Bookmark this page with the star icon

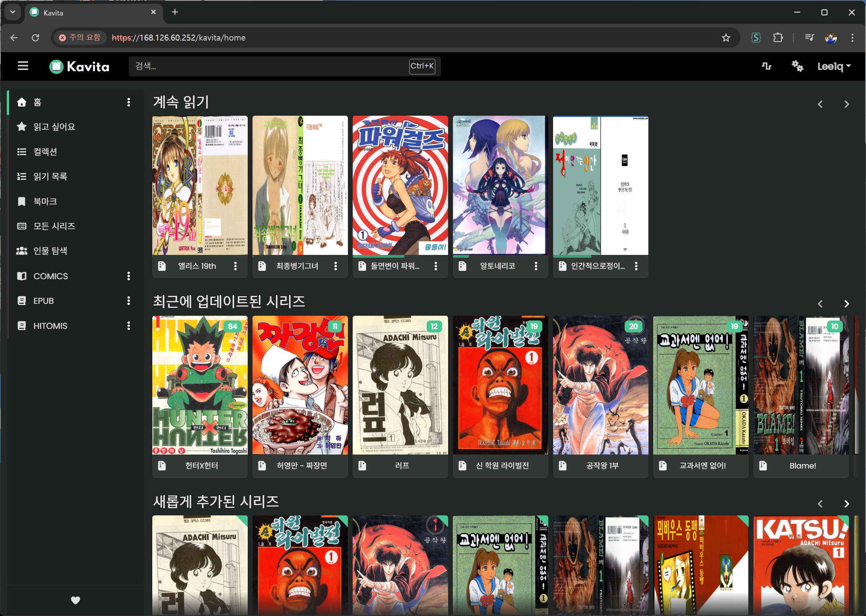tap(726, 38)
